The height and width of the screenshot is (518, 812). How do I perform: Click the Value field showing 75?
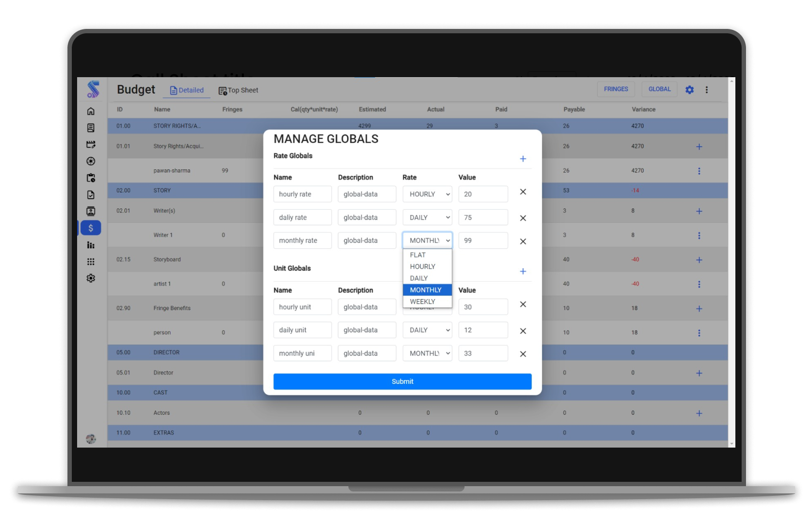click(483, 217)
